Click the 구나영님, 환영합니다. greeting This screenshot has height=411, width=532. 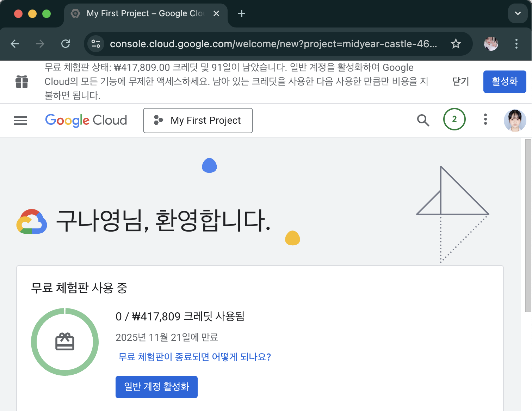point(163,221)
